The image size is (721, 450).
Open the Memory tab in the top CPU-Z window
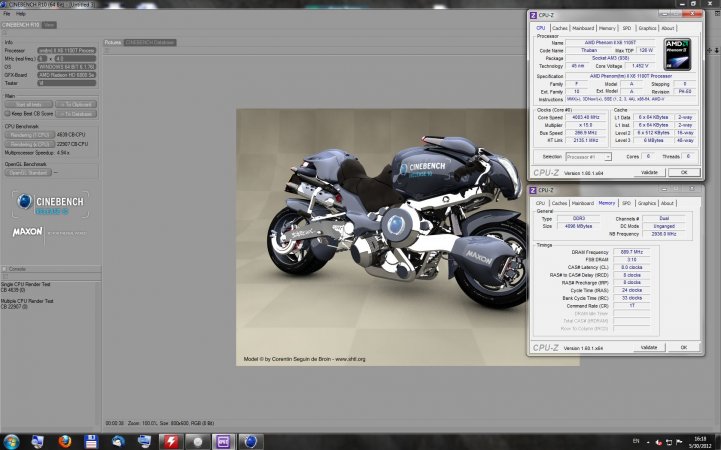point(607,28)
